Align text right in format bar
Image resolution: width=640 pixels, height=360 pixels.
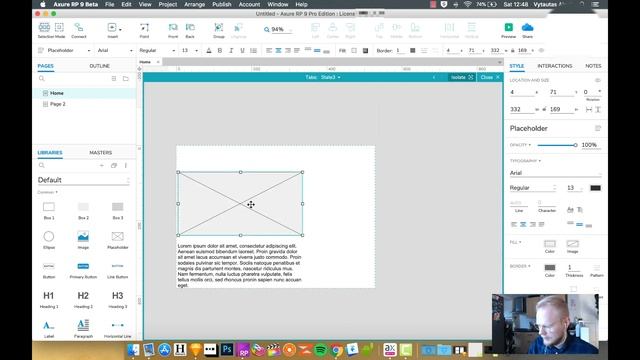pos(288,51)
